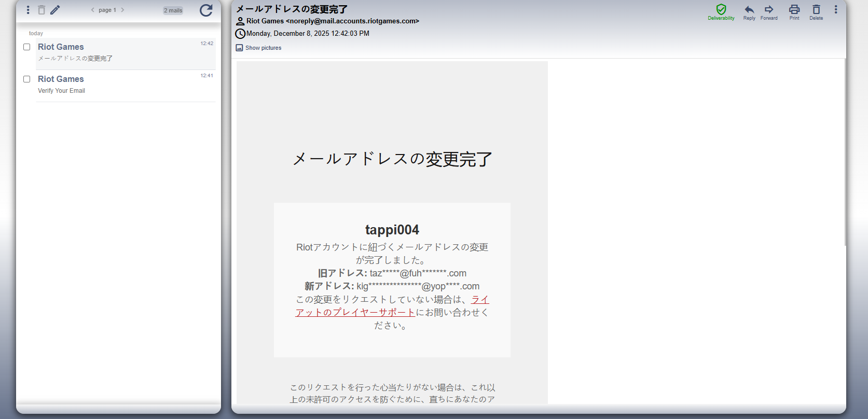The width and height of the screenshot is (868, 419).
Task: Forward the current email
Action: 769,12
